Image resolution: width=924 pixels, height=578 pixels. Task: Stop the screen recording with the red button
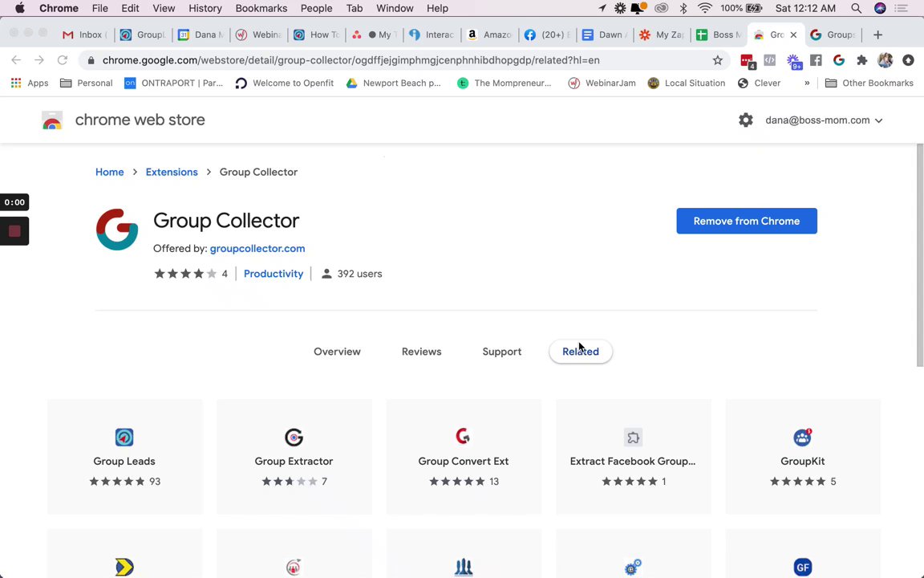tap(14, 232)
